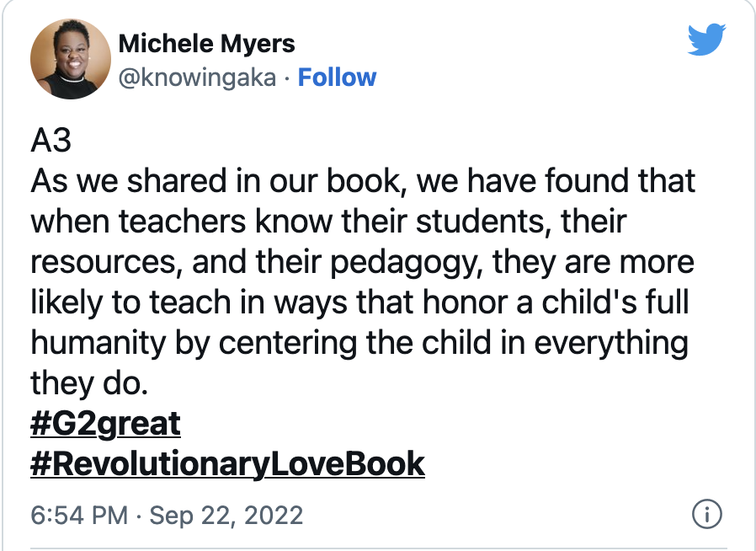Viewport: 756px width, 551px height.
Task: Click the Sep 22, 2022 date
Action: [226, 516]
